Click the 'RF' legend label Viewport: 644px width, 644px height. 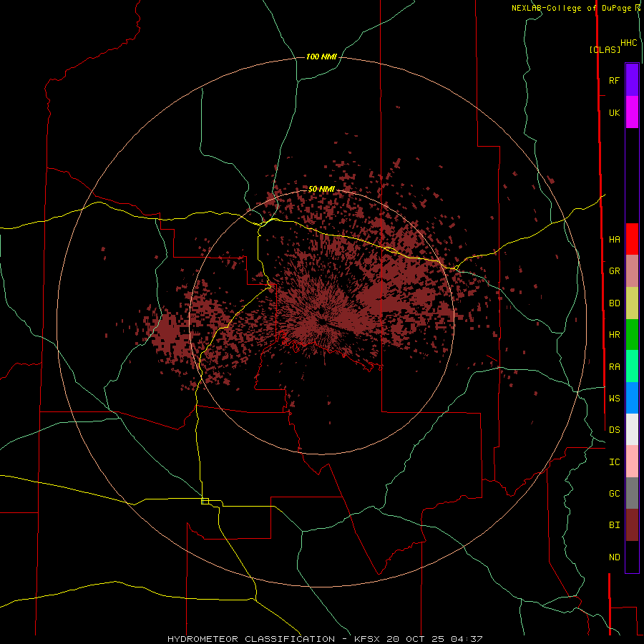[614, 80]
